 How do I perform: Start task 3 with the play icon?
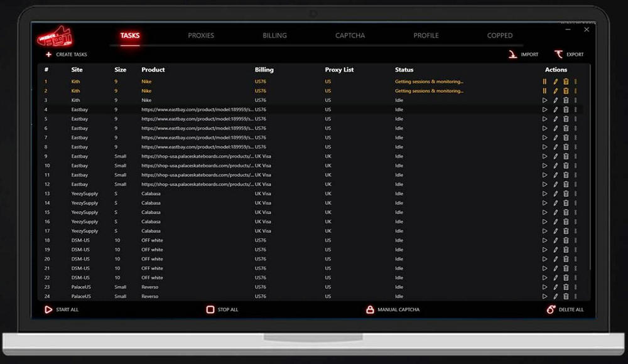coord(544,100)
